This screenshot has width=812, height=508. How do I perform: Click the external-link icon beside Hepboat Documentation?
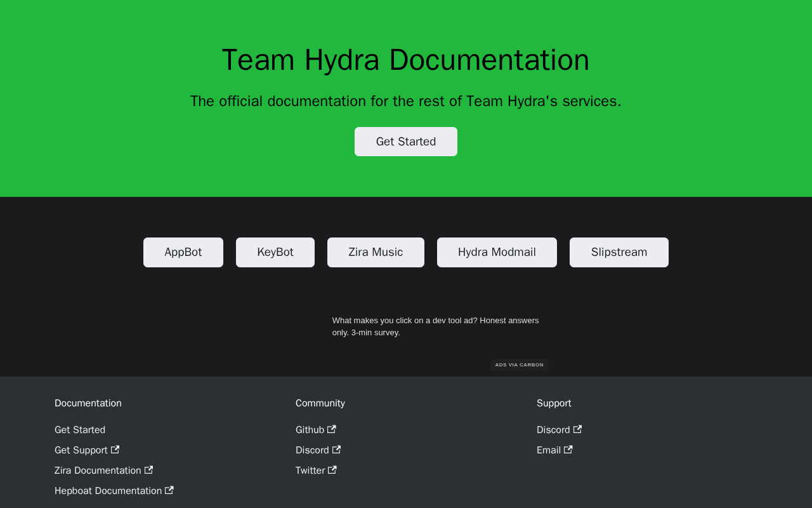(169, 490)
